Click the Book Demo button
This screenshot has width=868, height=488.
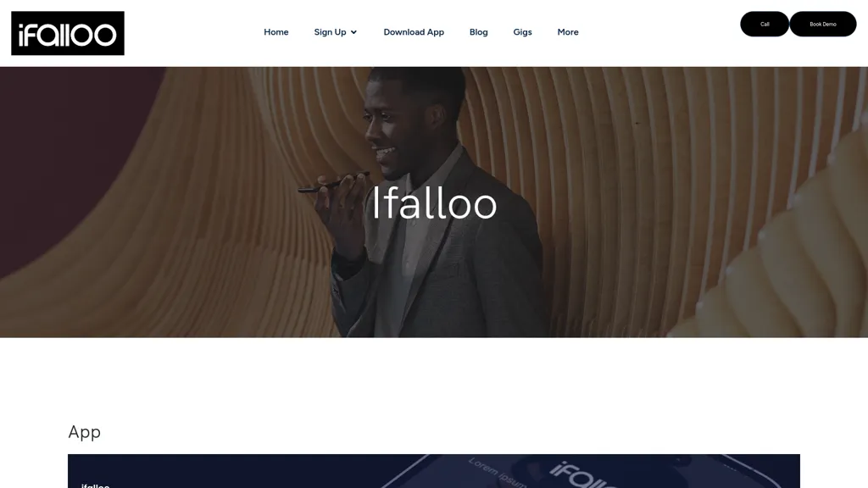822,24
